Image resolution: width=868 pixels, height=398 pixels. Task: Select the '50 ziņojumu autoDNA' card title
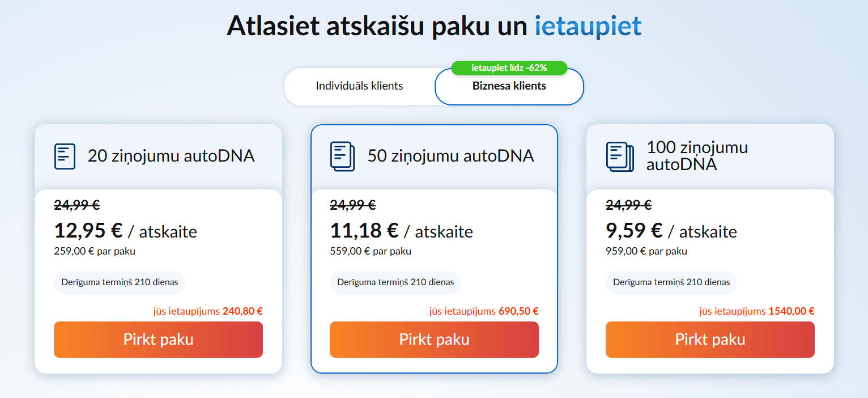point(450,156)
